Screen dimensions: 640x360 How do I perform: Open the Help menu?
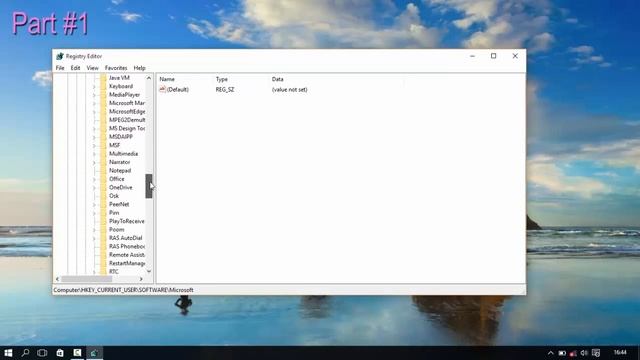click(x=140, y=68)
